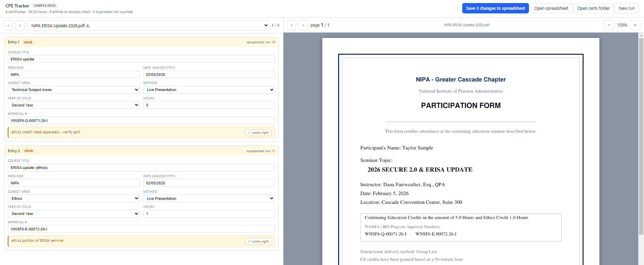Screen dimensions: 644x265
Task: Open Entry 1 Year of Cycle dropdown
Action: tap(74, 105)
